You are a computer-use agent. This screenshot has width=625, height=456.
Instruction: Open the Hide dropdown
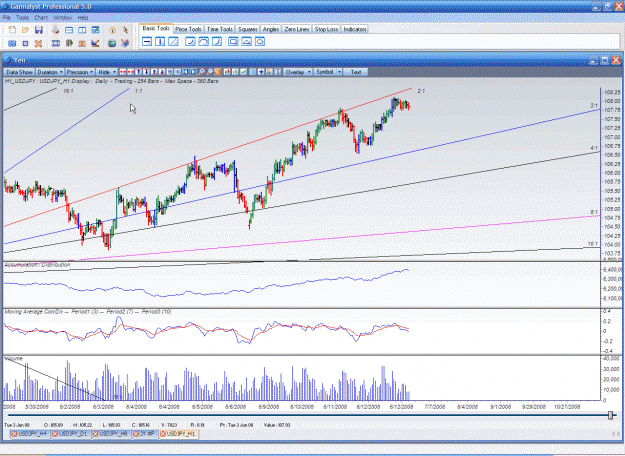pos(107,72)
